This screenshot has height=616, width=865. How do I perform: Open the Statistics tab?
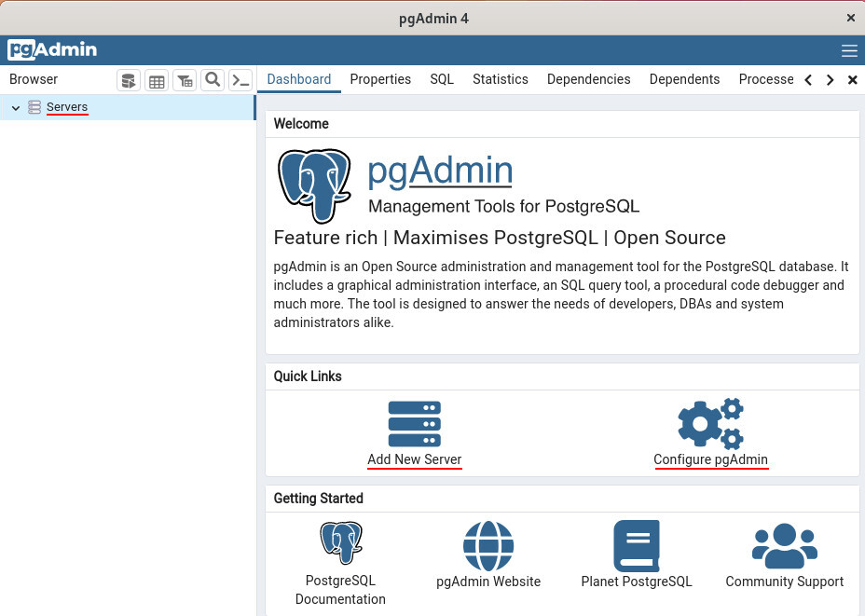501,79
